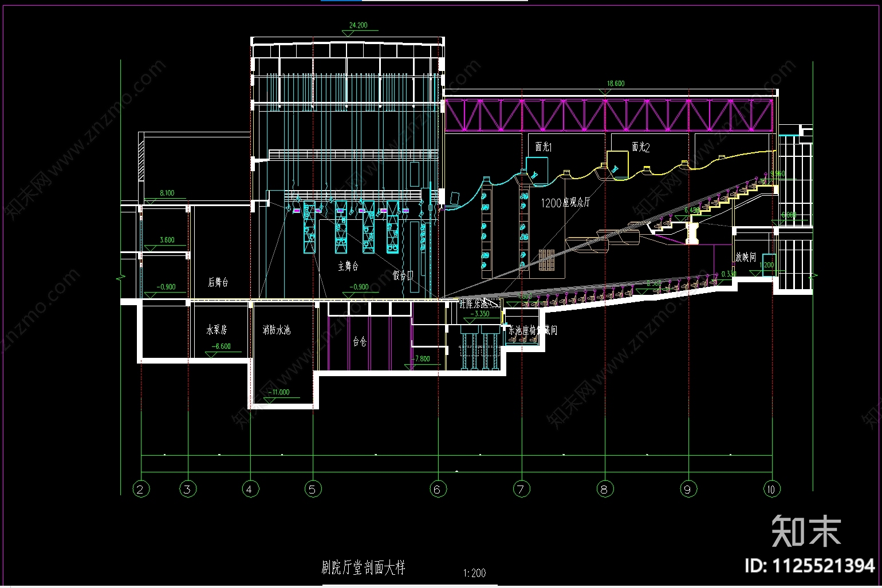The width and height of the screenshot is (882, 588).
Task: Click the 台仓 label below the stage
Action: tap(359, 342)
